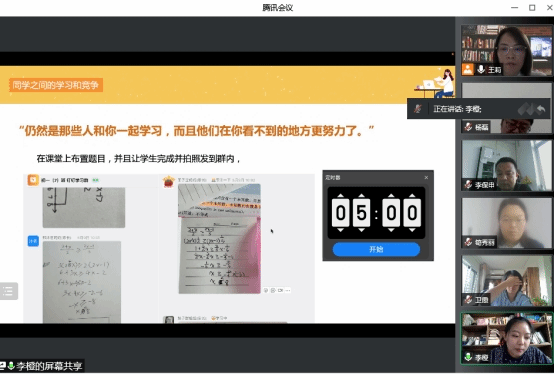Open the slide outline list icon at left edge

8,291
